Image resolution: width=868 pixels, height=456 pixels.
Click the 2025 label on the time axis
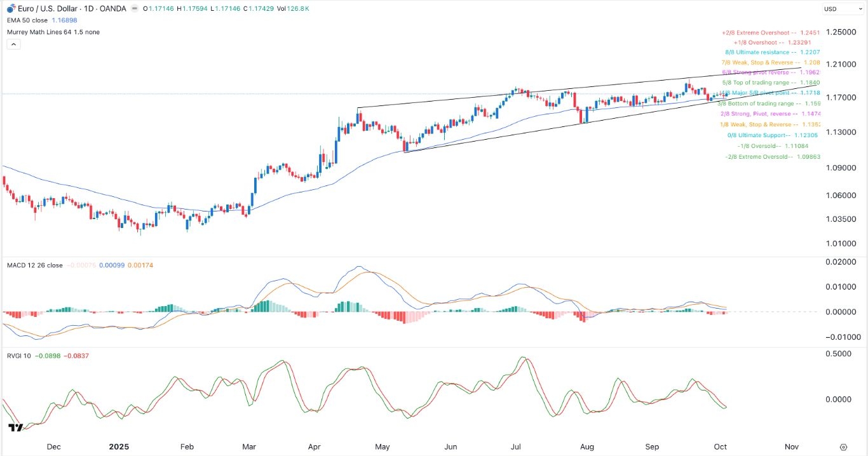pyautogui.click(x=118, y=446)
